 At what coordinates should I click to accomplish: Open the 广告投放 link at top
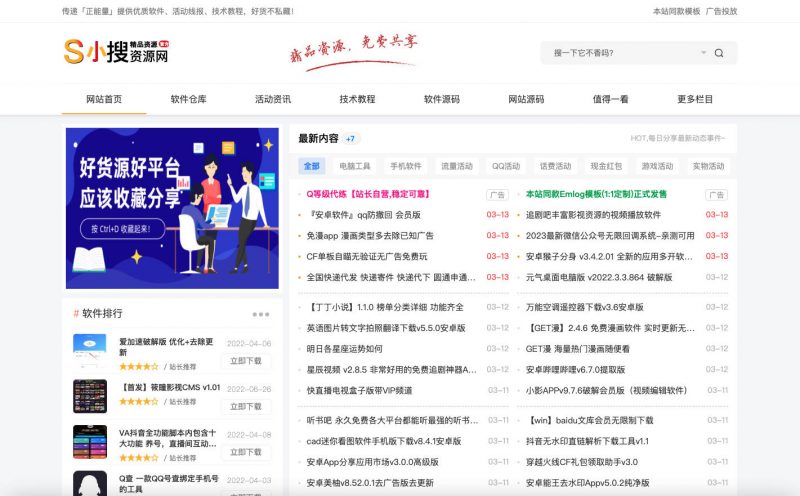click(722, 11)
